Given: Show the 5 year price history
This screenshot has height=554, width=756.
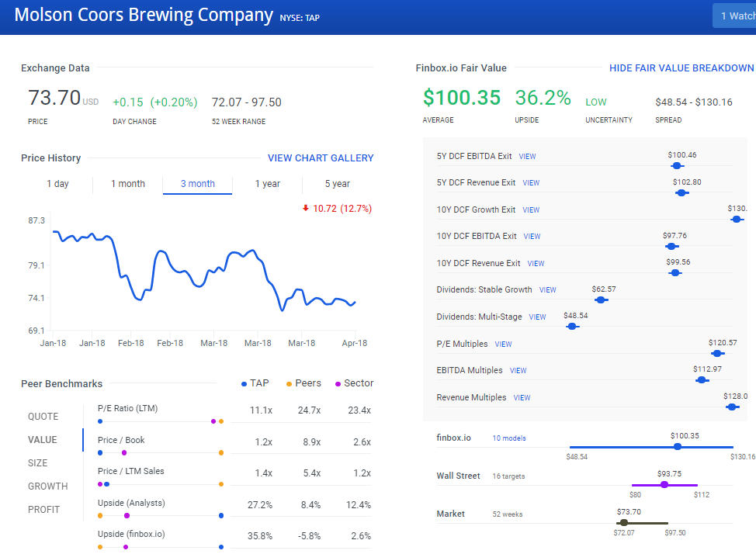Looking at the screenshot, I should pyautogui.click(x=338, y=184).
